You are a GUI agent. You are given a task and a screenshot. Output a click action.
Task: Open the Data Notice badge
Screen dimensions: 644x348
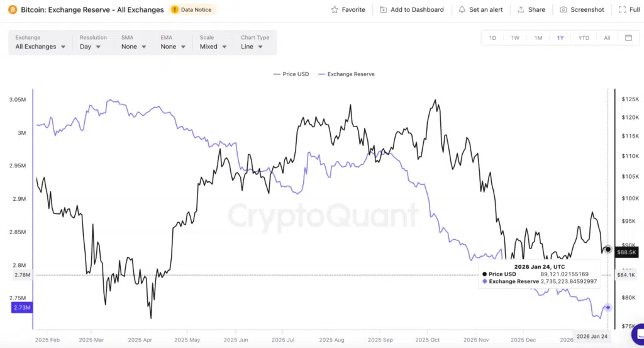pos(192,9)
